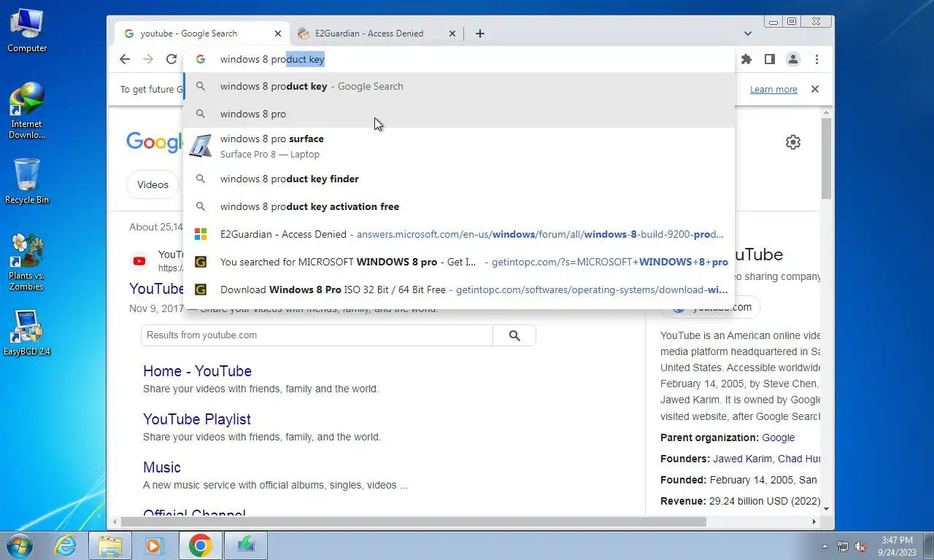Click the vertical scrollbar thumb
Screen dimensions: 934x560
pos(826,158)
